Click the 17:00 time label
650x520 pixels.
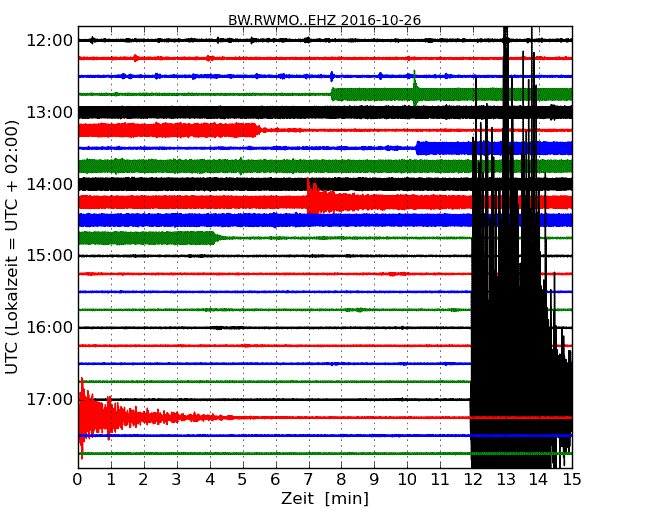coord(49,399)
